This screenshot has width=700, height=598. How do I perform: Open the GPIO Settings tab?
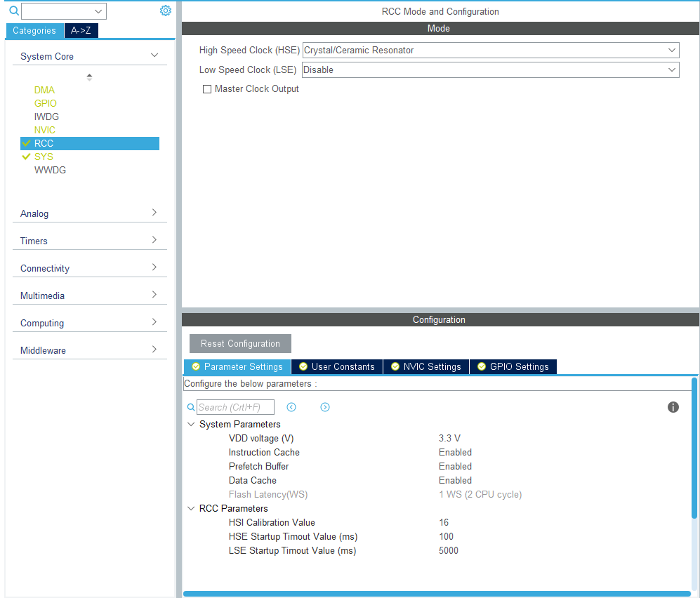(513, 366)
